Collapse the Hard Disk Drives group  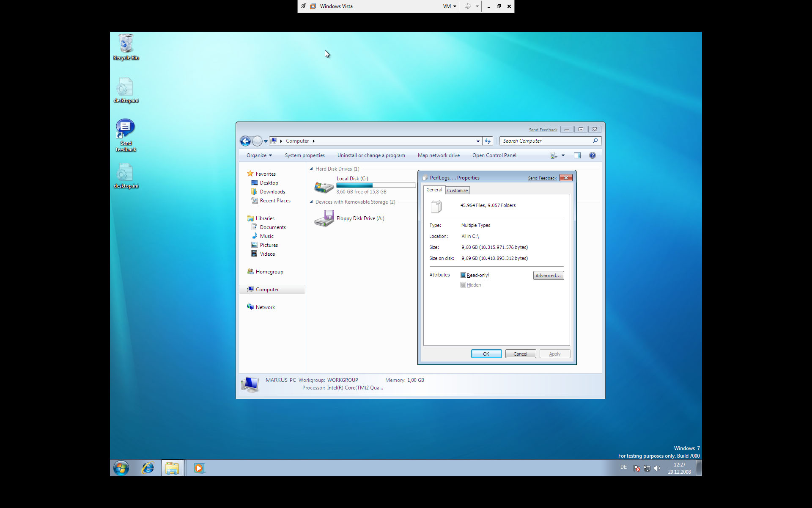click(x=312, y=169)
